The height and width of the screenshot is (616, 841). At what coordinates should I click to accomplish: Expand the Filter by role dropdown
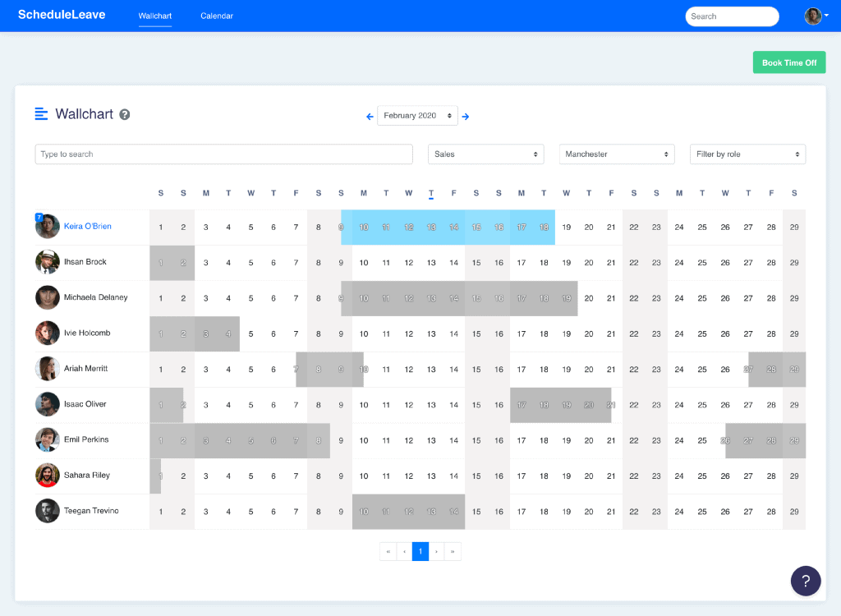point(747,154)
